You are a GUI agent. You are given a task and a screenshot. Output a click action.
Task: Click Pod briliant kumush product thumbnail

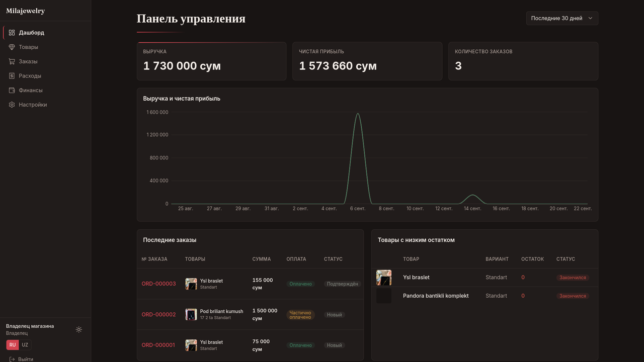tap(191, 315)
